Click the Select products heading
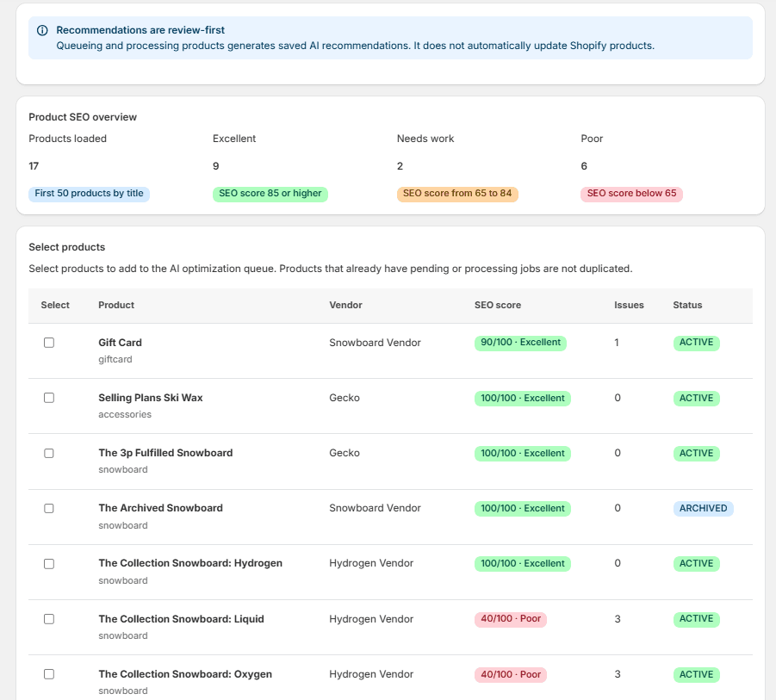 pyautogui.click(x=67, y=247)
